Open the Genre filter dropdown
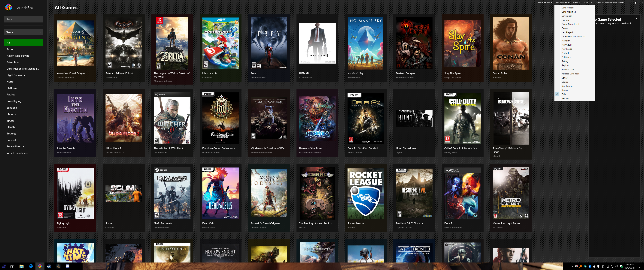The height and width of the screenshot is (270, 644). pyautogui.click(x=23, y=32)
